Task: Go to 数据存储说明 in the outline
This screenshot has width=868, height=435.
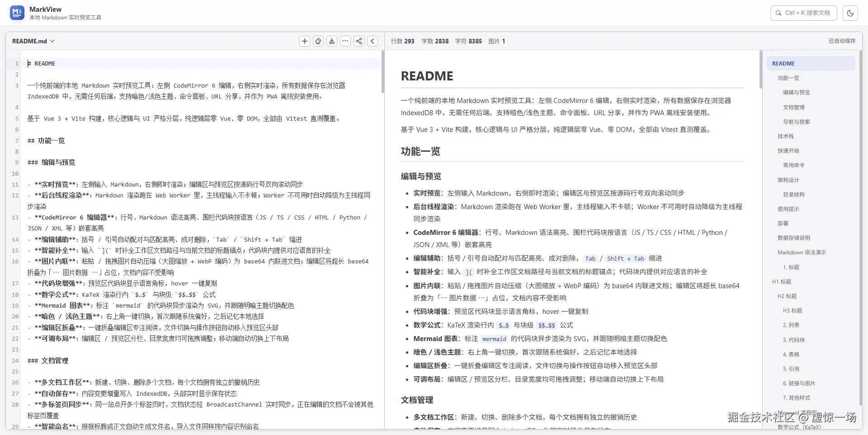Action: (794, 238)
